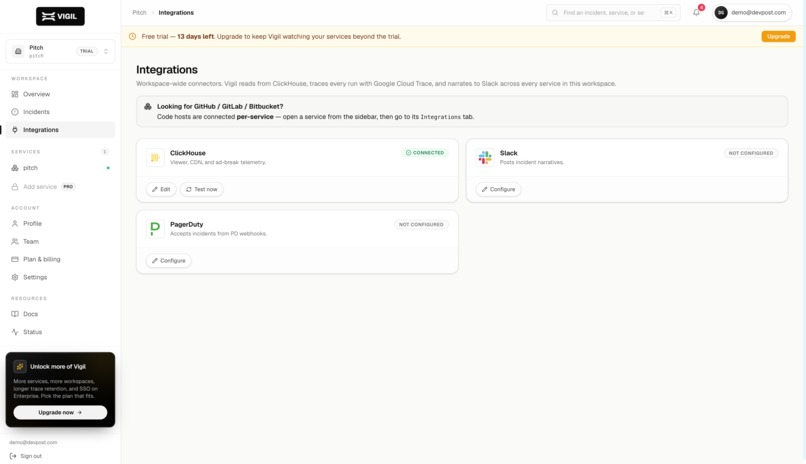Click the PRO badge beside Add service
806x464 pixels.
(68, 187)
